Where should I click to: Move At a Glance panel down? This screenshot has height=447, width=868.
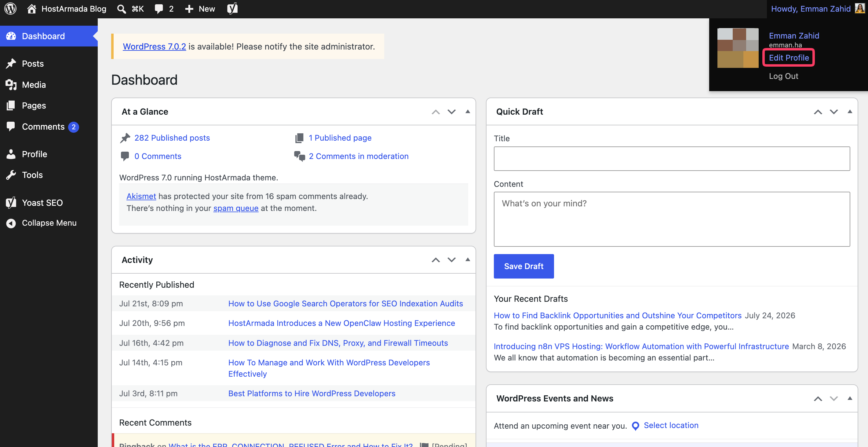tap(451, 112)
